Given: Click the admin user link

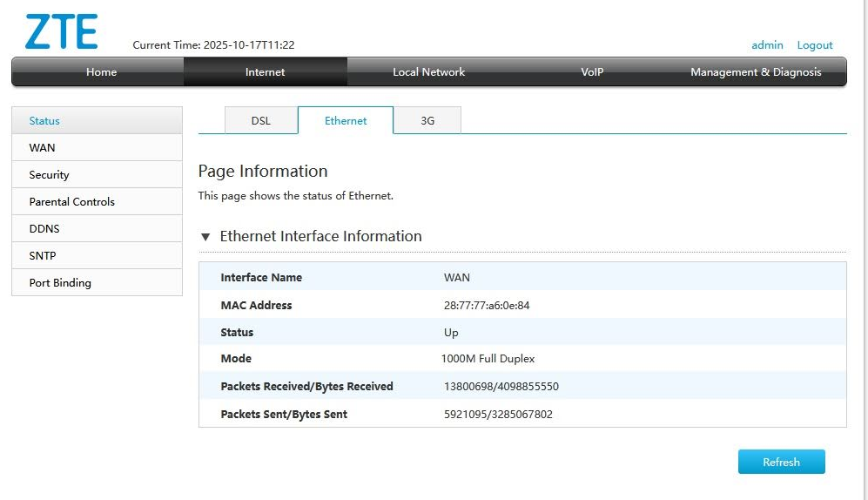Looking at the screenshot, I should (x=767, y=45).
